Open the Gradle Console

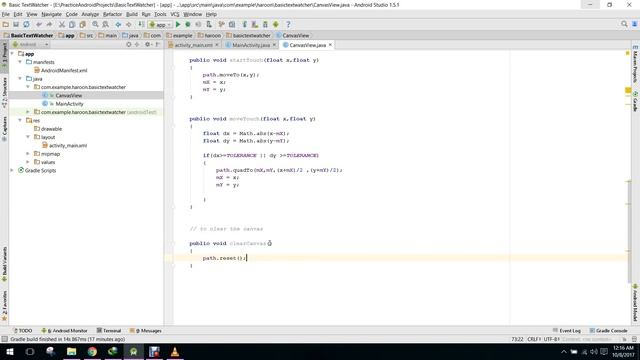(x=608, y=331)
